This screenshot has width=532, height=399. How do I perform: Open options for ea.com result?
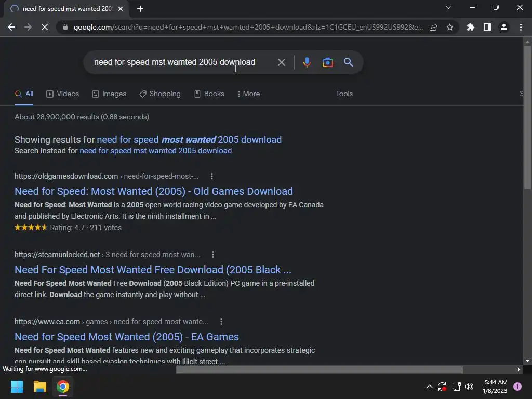221,322
